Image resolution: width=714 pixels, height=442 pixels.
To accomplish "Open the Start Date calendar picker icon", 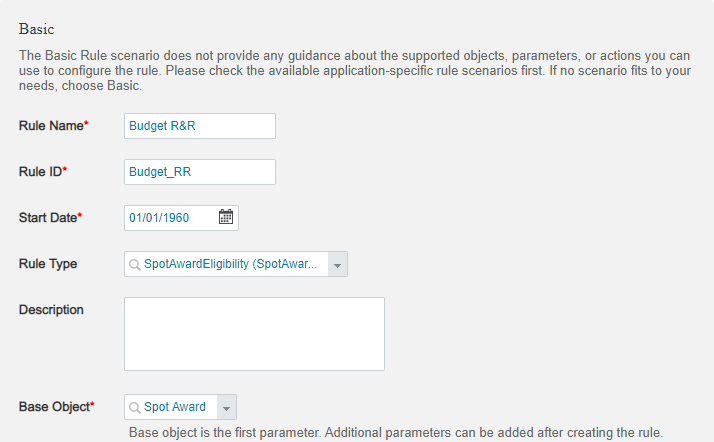I will click(x=226, y=217).
